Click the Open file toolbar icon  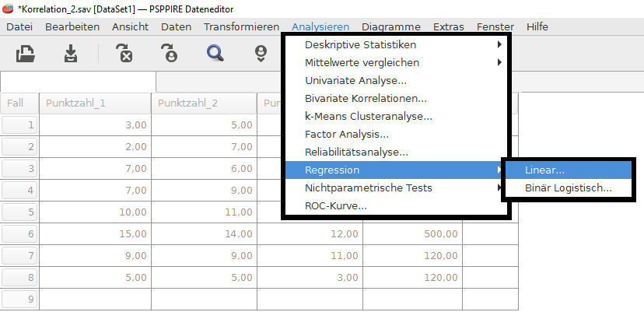pos(26,53)
